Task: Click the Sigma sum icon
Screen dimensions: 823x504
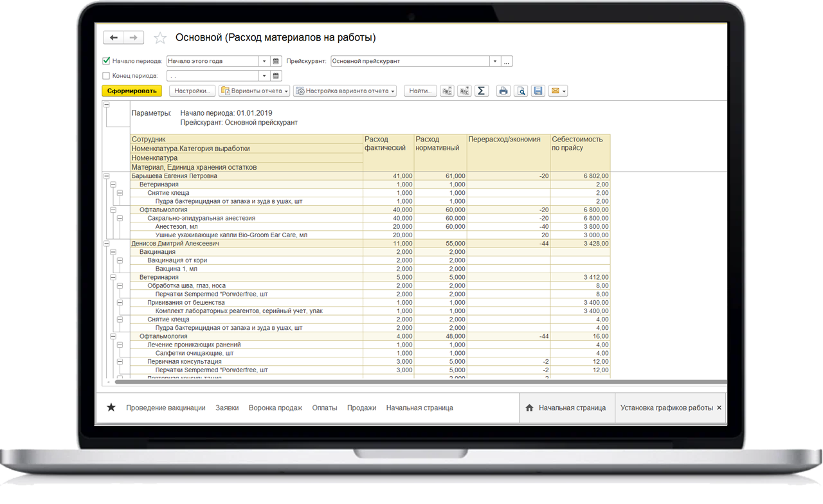Action: click(481, 91)
